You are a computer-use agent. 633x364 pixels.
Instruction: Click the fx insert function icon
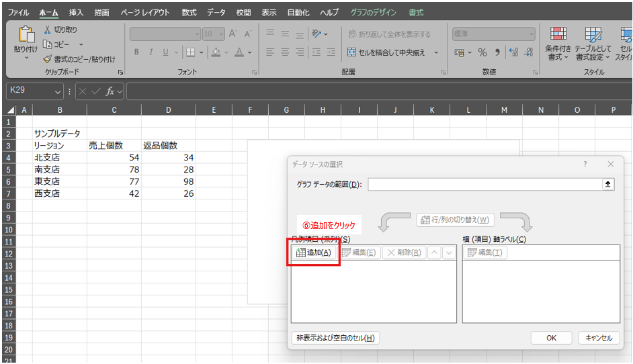coord(110,91)
